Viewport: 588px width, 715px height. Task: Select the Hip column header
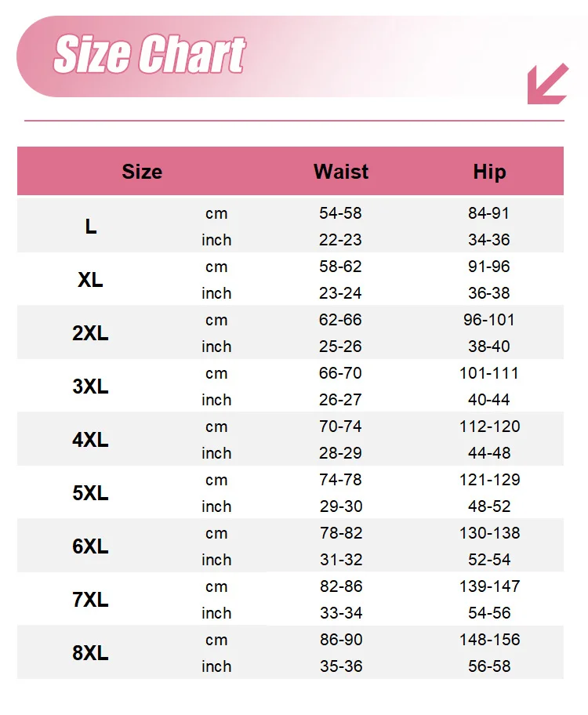489,172
